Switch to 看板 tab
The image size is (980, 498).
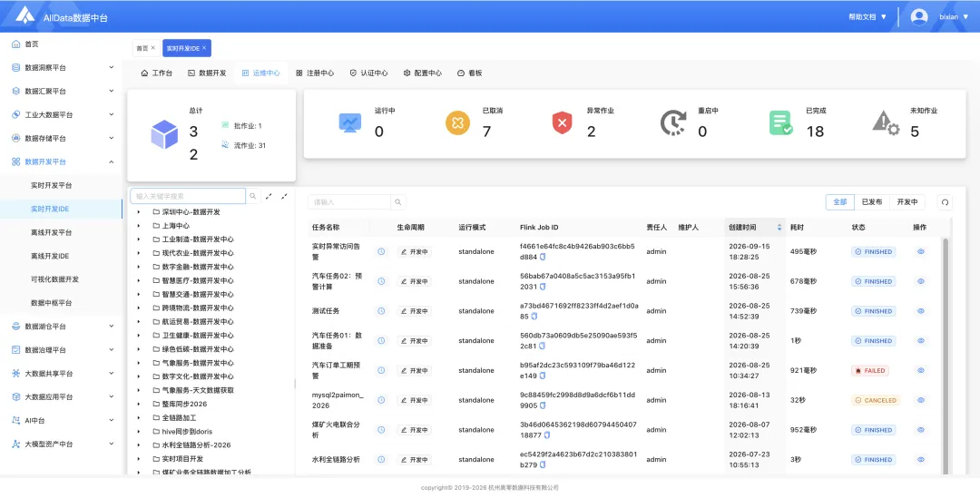tap(470, 73)
